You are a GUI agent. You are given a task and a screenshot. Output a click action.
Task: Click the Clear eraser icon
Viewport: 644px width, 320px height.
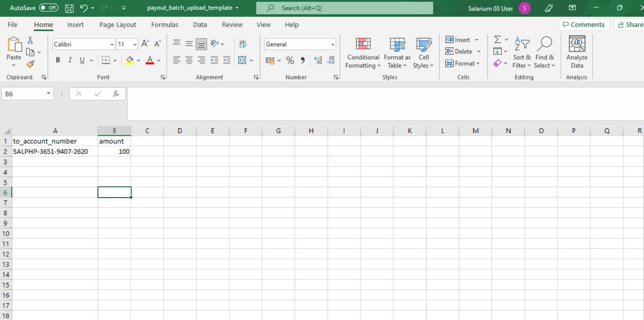498,63
